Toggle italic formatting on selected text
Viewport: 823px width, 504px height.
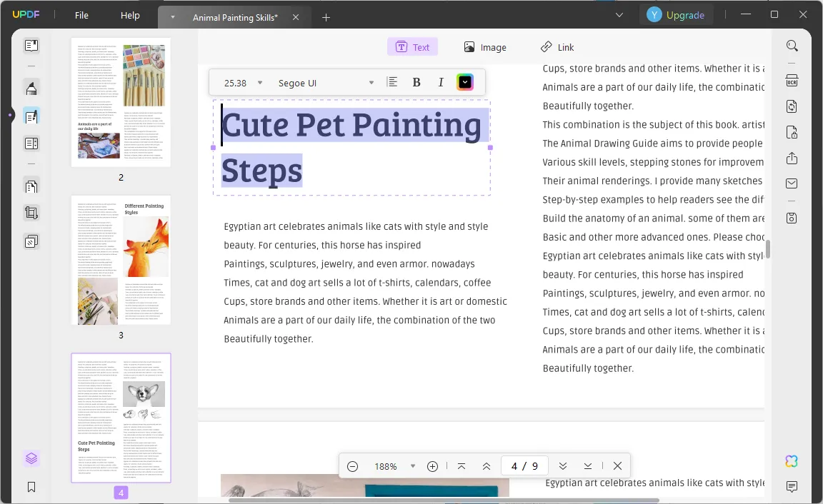(x=441, y=81)
